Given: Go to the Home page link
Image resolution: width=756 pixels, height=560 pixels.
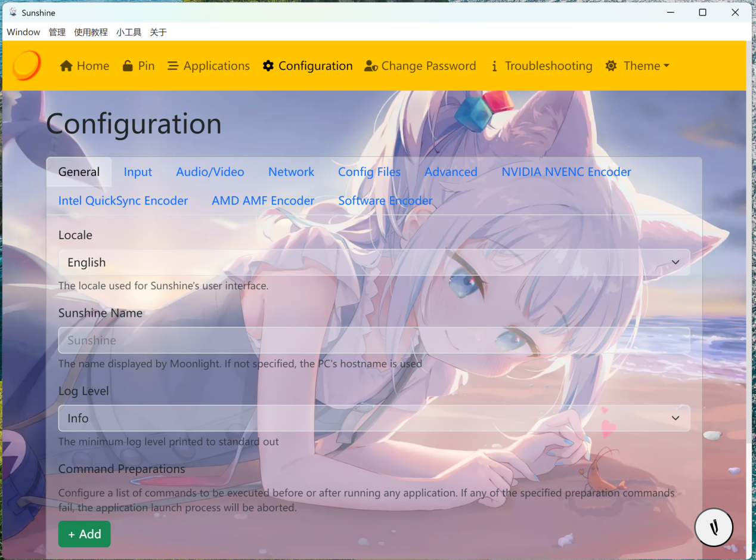Looking at the screenshot, I should (x=85, y=66).
